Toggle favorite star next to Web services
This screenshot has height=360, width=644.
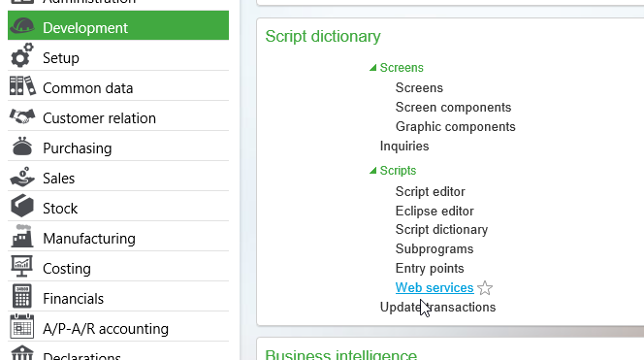click(485, 288)
